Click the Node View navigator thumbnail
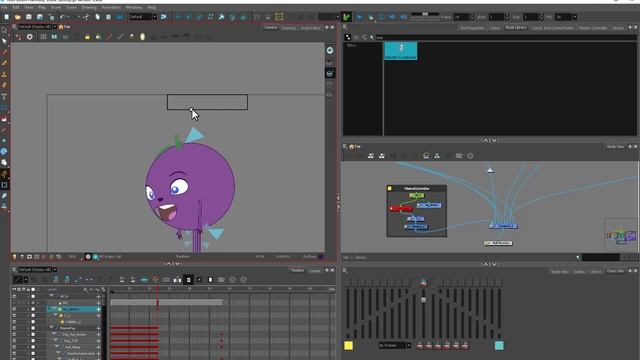 (x=621, y=235)
